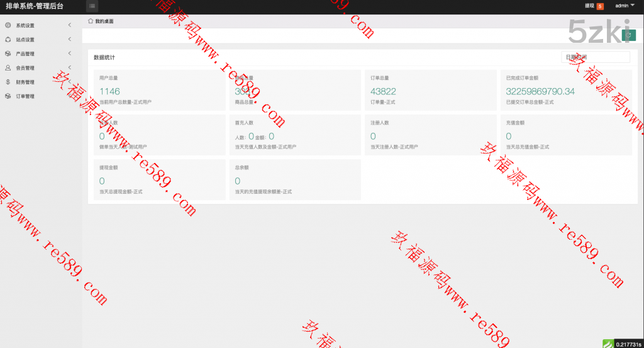Switch to the 我的桌面 tab

pos(104,21)
